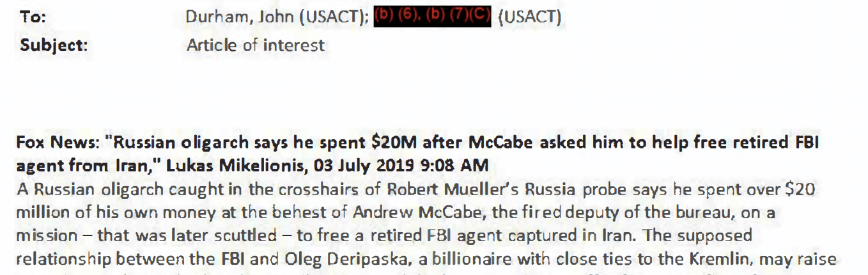This screenshot has width=868, height=275.
Task: Click the Subject: field label
Action: coord(54,45)
